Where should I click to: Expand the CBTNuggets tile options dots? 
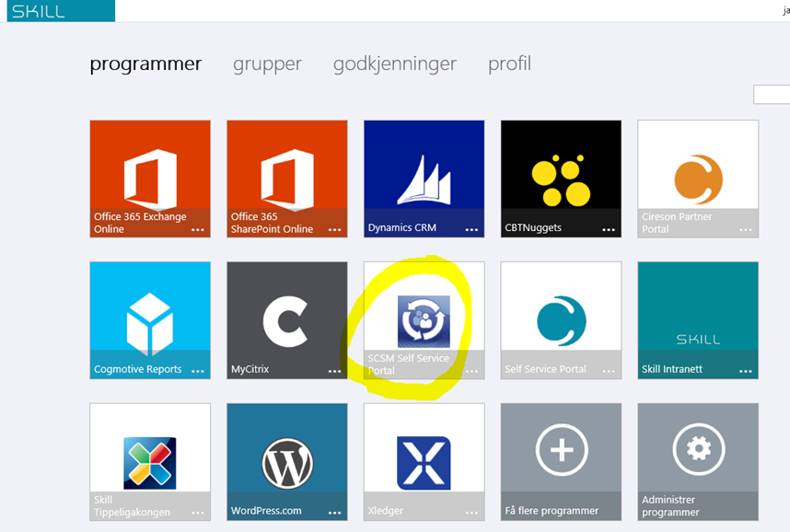point(609,230)
